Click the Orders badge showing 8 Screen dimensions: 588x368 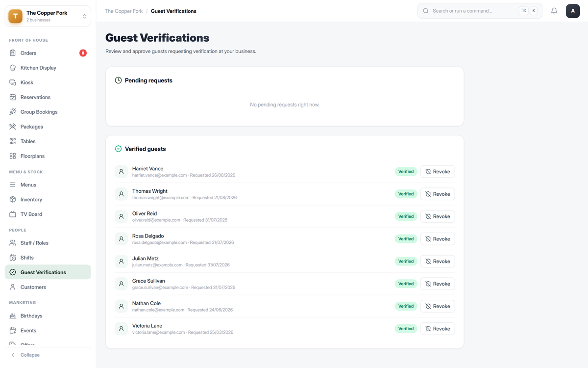[x=83, y=53]
